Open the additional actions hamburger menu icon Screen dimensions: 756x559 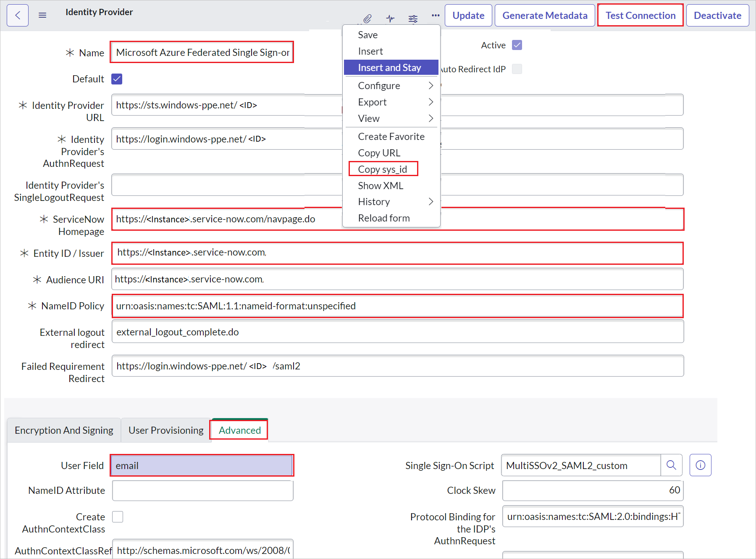coord(42,15)
